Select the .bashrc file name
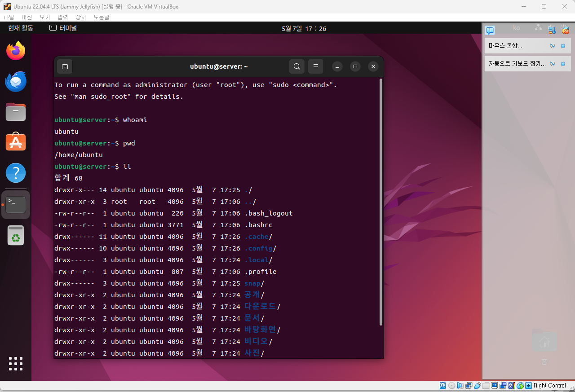575x392 pixels. point(258,225)
